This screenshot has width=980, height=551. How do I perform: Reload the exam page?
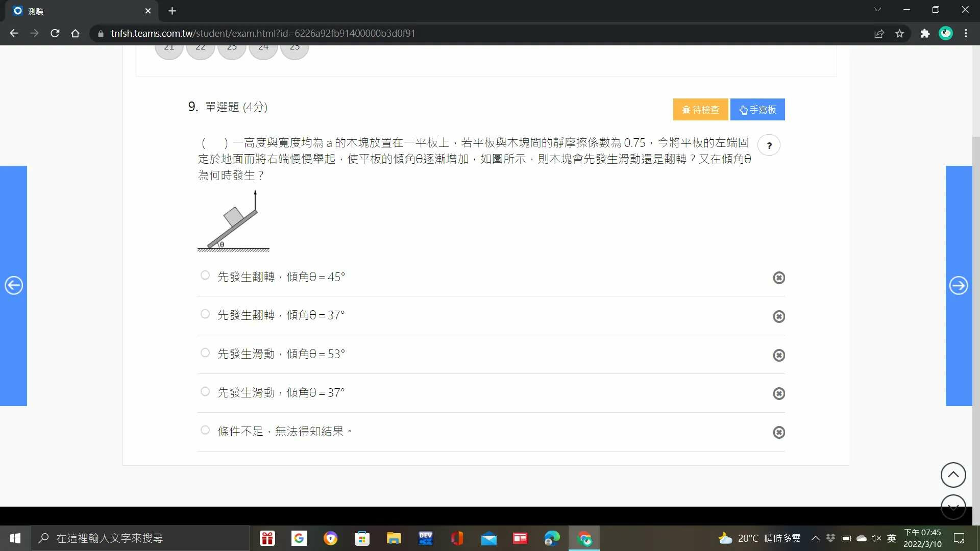point(55,33)
